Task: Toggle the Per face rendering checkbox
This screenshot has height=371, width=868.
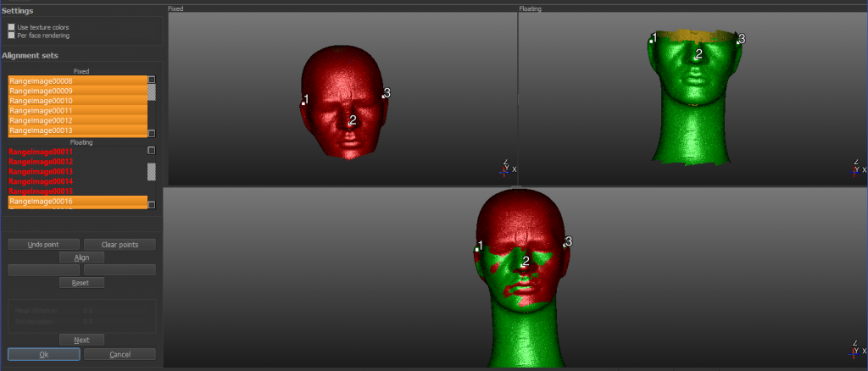Action: [x=11, y=36]
